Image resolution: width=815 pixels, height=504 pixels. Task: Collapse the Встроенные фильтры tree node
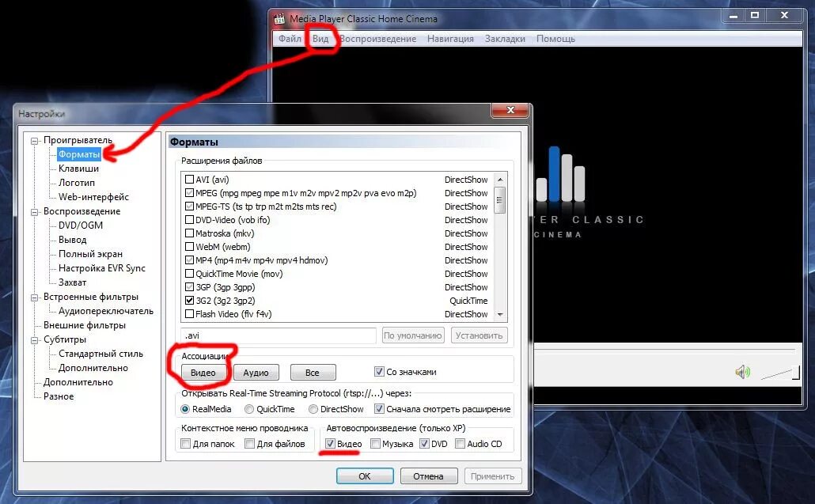[34, 297]
